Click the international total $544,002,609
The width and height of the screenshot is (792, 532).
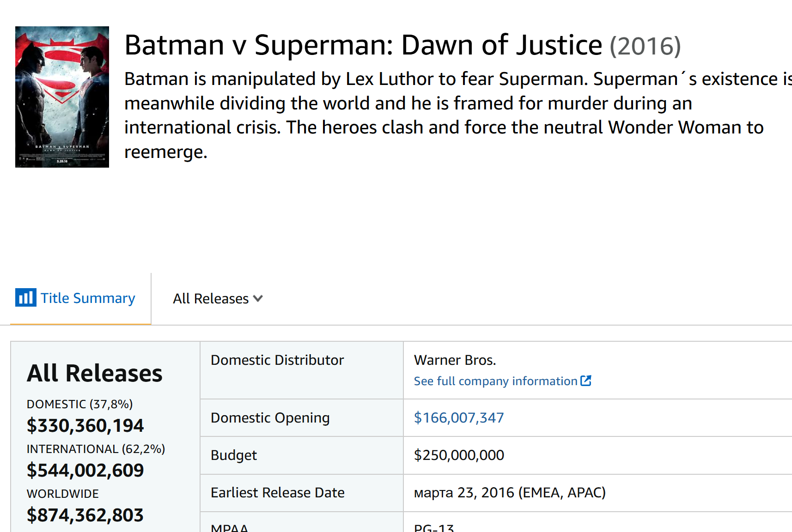click(85, 470)
